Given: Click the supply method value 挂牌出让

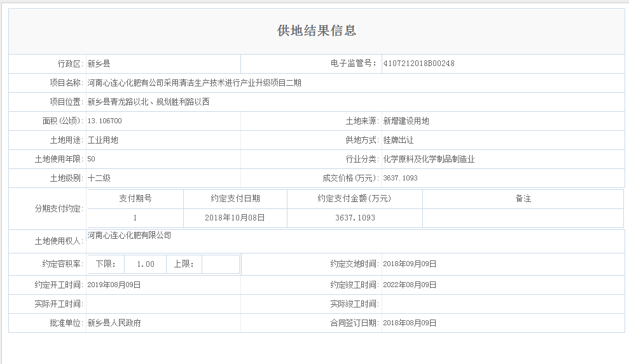Looking at the screenshot, I should click(398, 140).
